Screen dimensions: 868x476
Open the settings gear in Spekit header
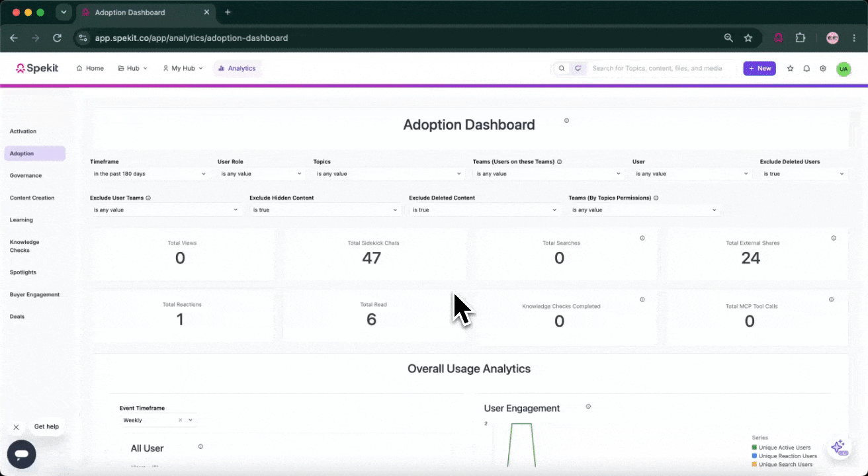(823, 68)
